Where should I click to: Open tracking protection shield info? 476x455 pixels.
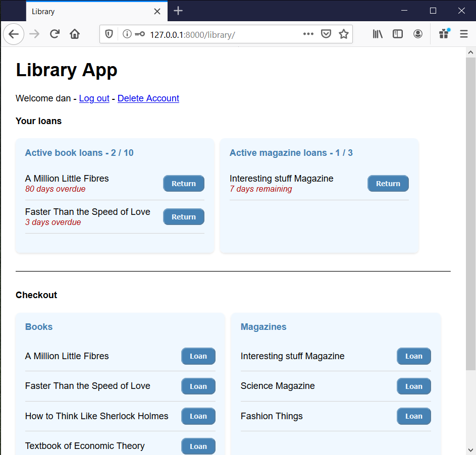pos(109,34)
